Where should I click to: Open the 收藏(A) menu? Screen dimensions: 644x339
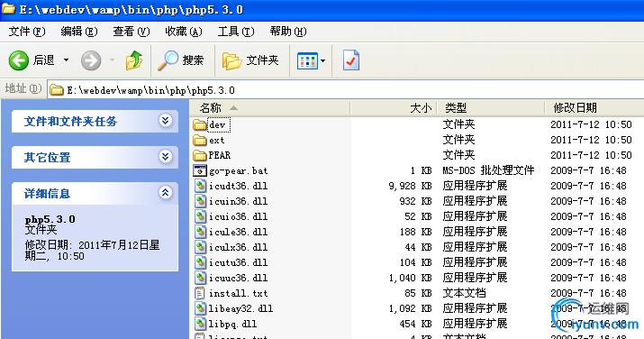184,32
